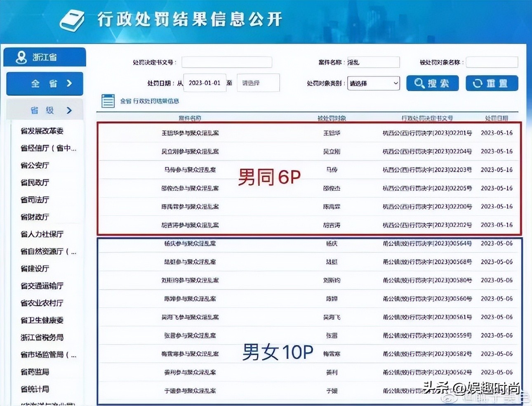Click the 被处罚对象名称 input field
This screenshot has width=532, height=406.
[x=492, y=62]
